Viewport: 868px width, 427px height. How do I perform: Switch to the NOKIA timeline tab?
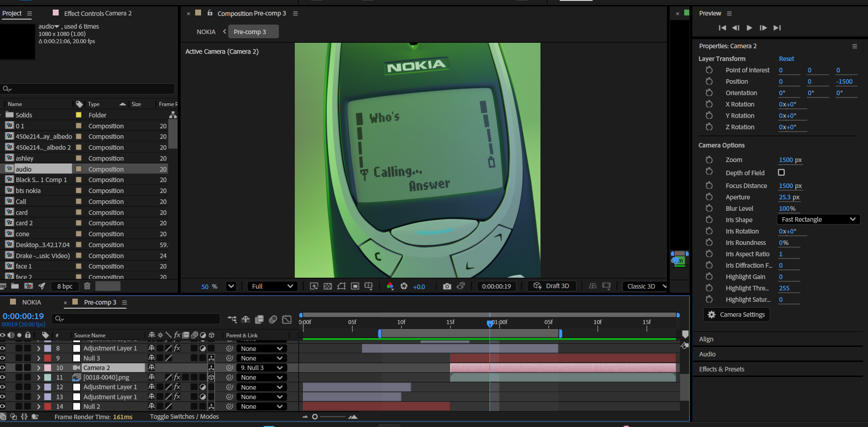tap(31, 302)
